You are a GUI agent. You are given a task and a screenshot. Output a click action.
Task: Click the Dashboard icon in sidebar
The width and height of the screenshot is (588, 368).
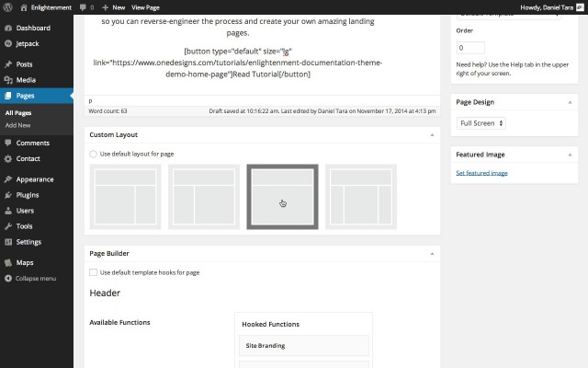tap(8, 28)
